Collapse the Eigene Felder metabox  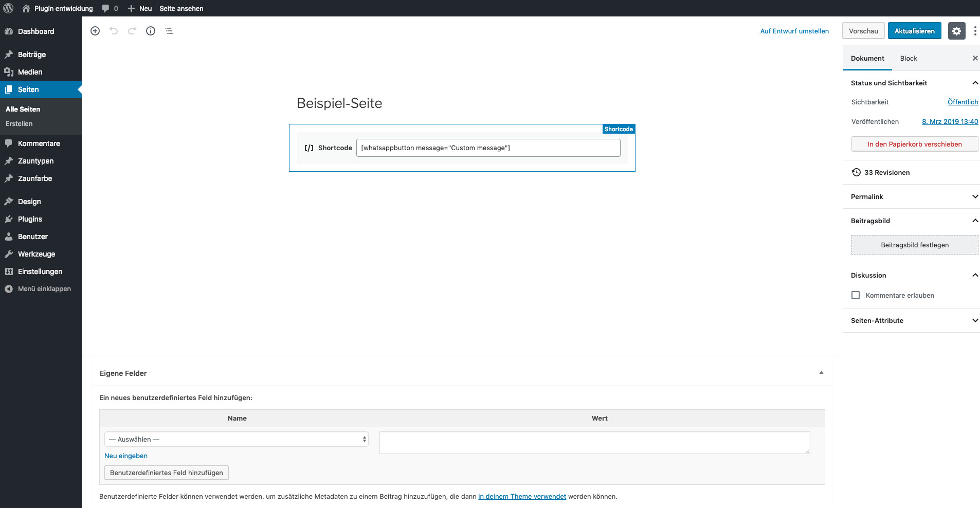pyautogui.click(x=821, y=373)
